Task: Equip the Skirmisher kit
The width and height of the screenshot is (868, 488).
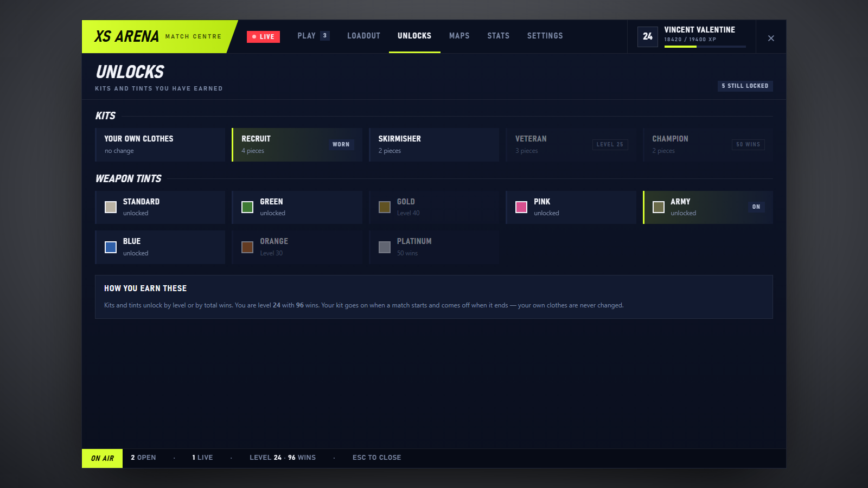Action: pos(434,145)
